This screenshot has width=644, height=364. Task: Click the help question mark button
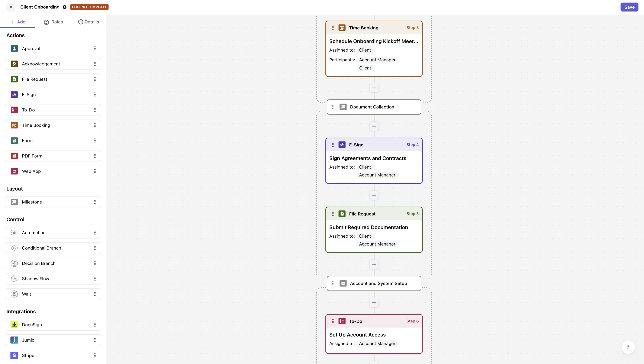(628, 347)
